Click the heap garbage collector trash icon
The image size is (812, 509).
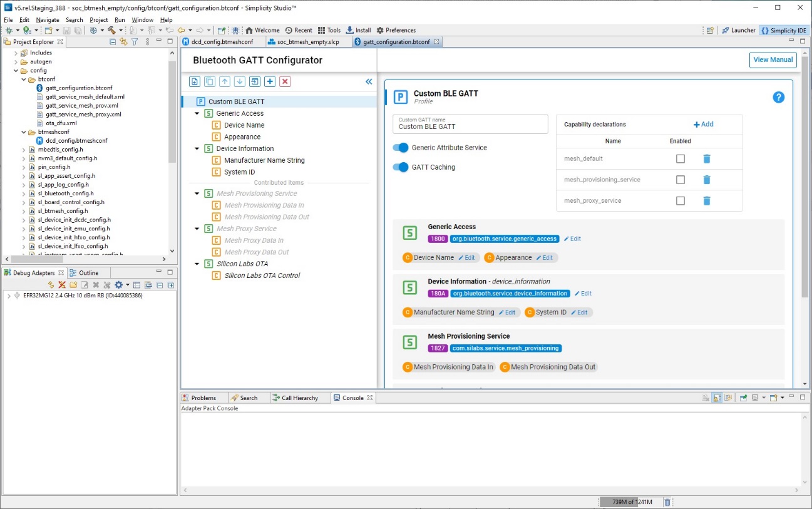pyautogui.click(x=667, y=502)
